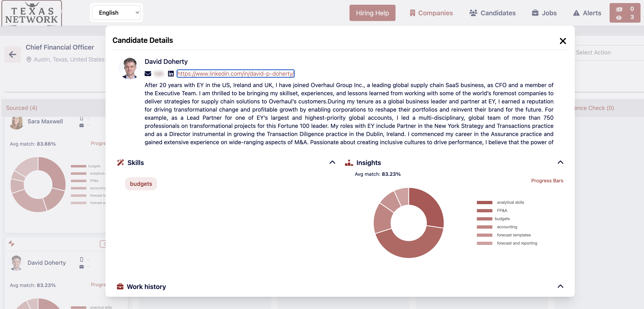Open the Companies menu
Image resolution: width=644 pixels, height=309 pixels.
[x=431, y=13]
